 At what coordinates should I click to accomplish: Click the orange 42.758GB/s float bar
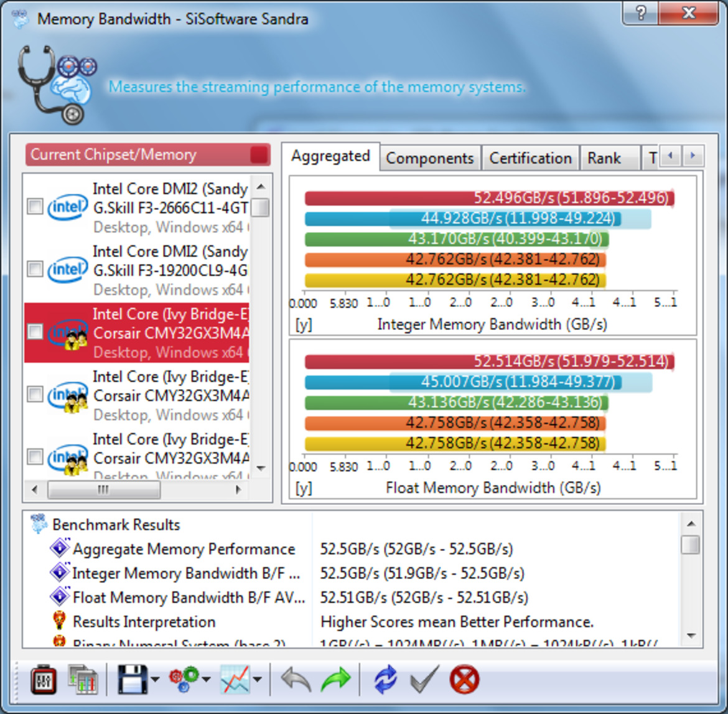tap(455, 423)
